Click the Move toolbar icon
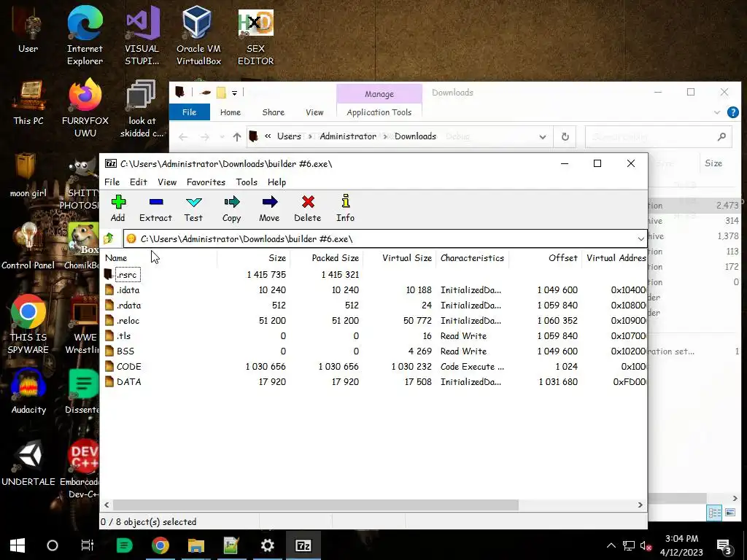The width and height of the screenshot is (747, 560). pos(269,208)
